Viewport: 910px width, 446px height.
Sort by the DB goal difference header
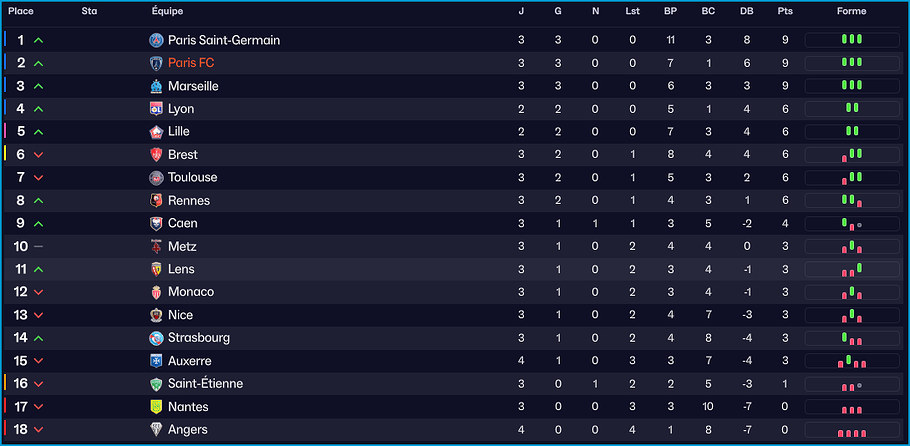[746, 11]
